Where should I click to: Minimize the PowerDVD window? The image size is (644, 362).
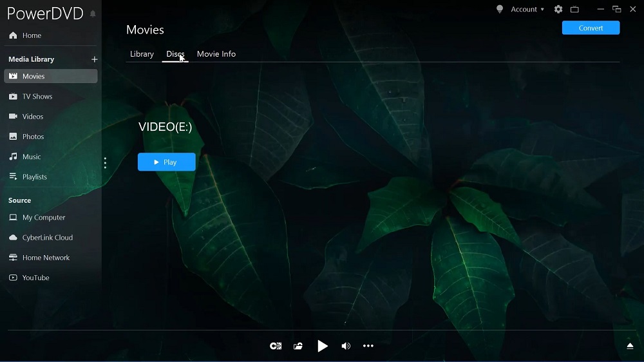click(600, 9)
